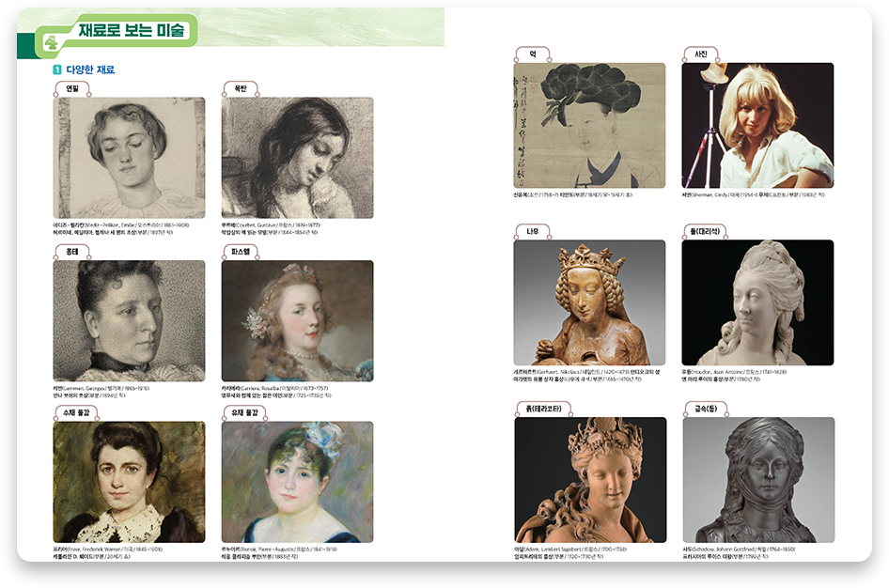
Task: Click the 유채 물감 label tag
Action: (x=244, y=412)
